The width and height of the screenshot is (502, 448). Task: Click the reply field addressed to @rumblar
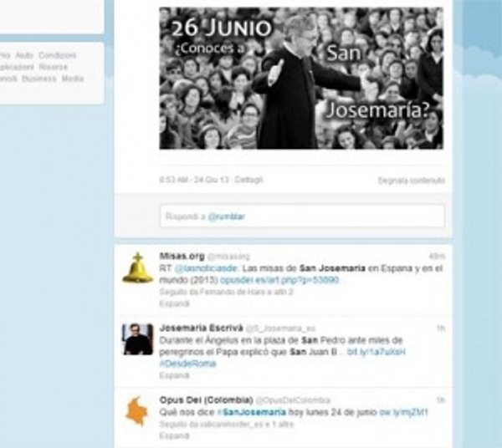302,216
